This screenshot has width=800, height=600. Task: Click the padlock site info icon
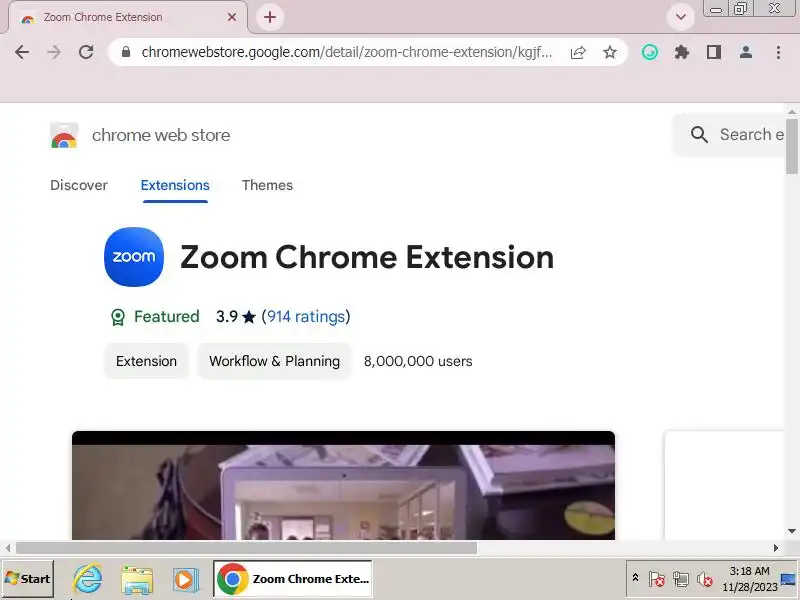126,52
